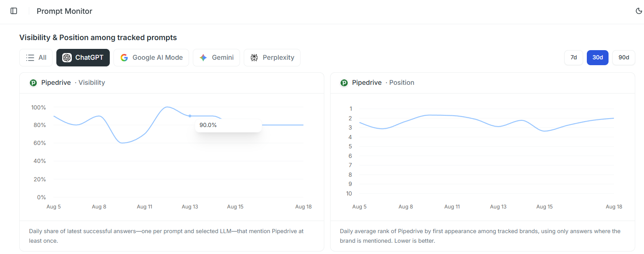Click rank 5 on Position axis
Image resolution: width=644 pixels, height=254 pixels.
[350, 146]
